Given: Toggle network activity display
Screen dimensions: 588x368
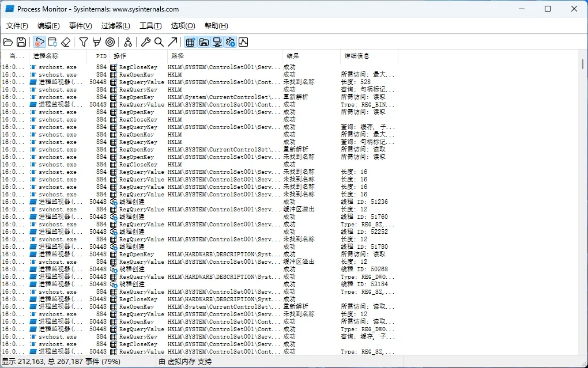Looking at the screenshot, I should (217, 42).
